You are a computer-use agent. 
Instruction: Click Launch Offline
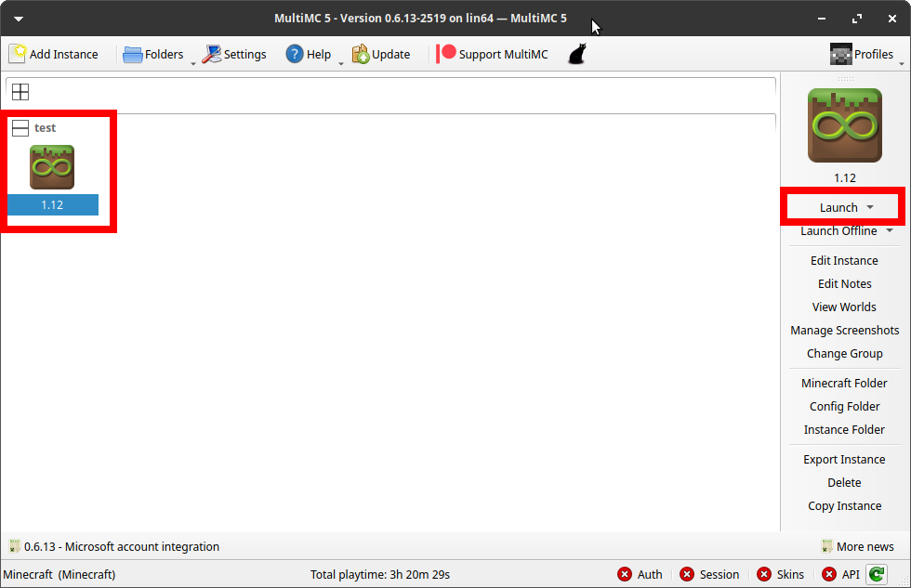(x=838, y=230)
